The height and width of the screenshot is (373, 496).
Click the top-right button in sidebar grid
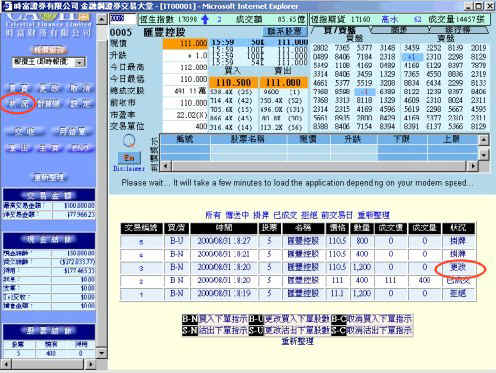click(x=79, y=88)
